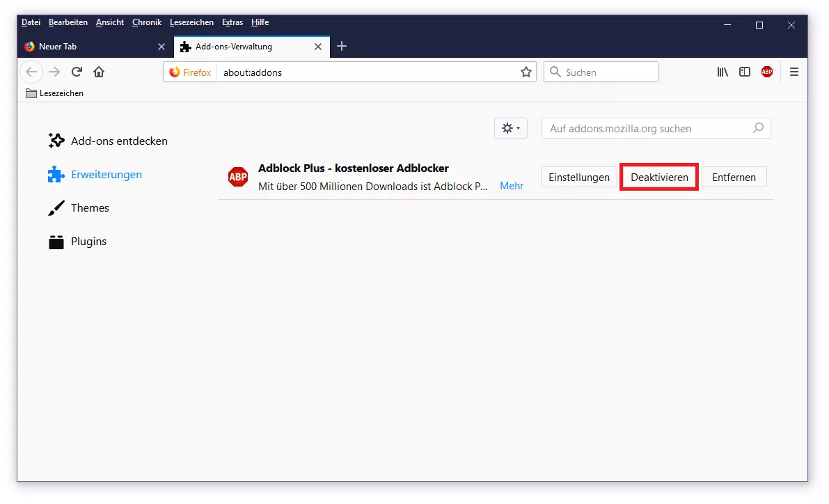
Task: Open a new tab with plus
Action: pos(342,46)
